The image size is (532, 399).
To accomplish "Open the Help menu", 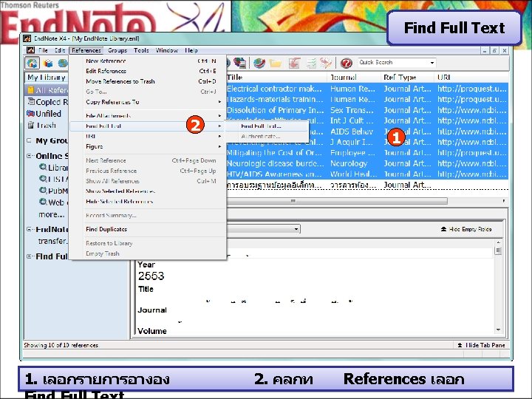I will coord(191,50).
